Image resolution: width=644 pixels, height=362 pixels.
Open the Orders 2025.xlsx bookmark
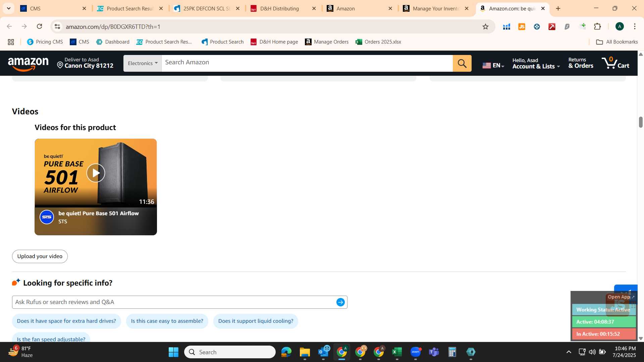click(378, 42)
